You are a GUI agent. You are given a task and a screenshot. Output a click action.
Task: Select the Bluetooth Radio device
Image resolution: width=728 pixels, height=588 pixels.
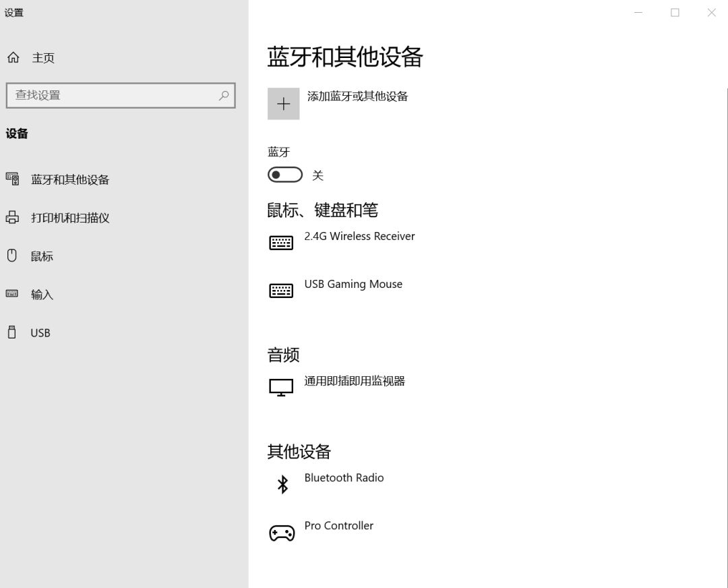click(344, 477)
